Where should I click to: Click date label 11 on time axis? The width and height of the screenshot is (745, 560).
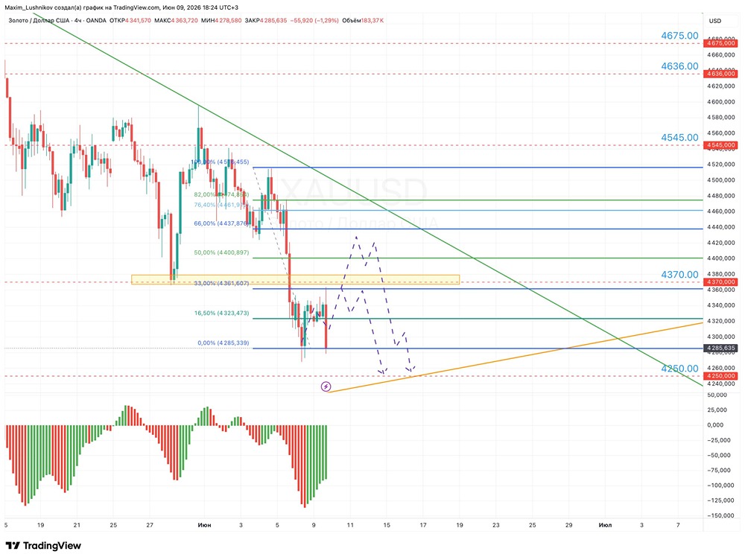(x=350, y=525)
